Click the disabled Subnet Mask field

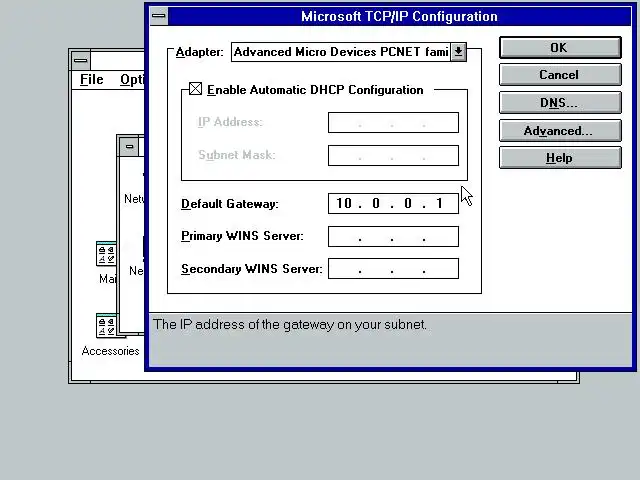pos(393,156)
